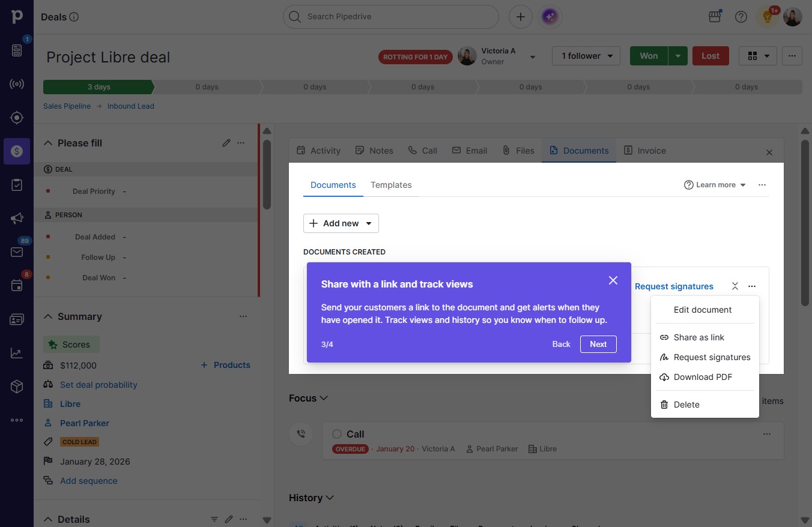Collapse the Focus section
Viewport: 812px width, 527px height.
tap(324, 398)
